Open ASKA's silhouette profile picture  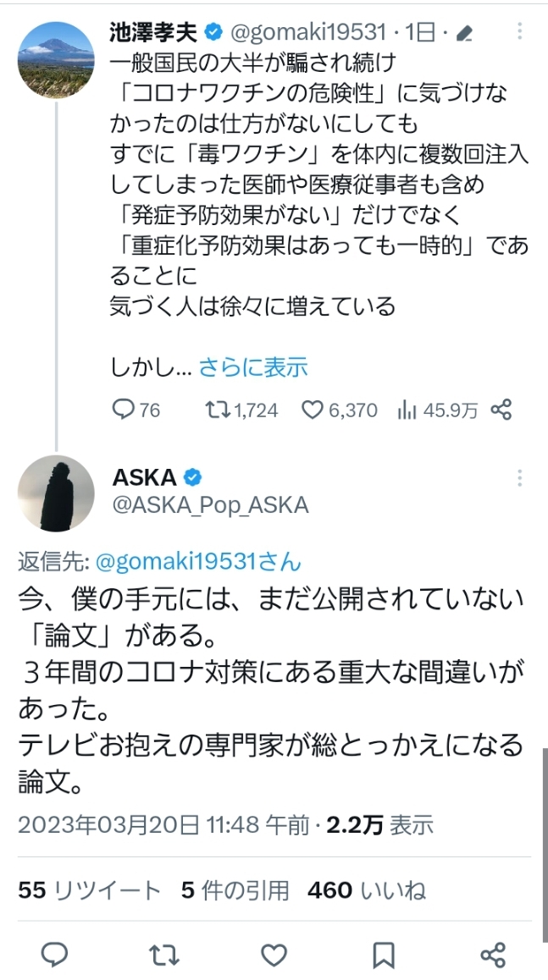[56, 493]
